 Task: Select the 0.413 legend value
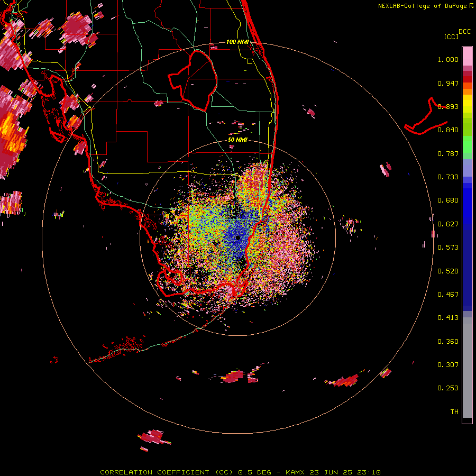click(448, 318)
